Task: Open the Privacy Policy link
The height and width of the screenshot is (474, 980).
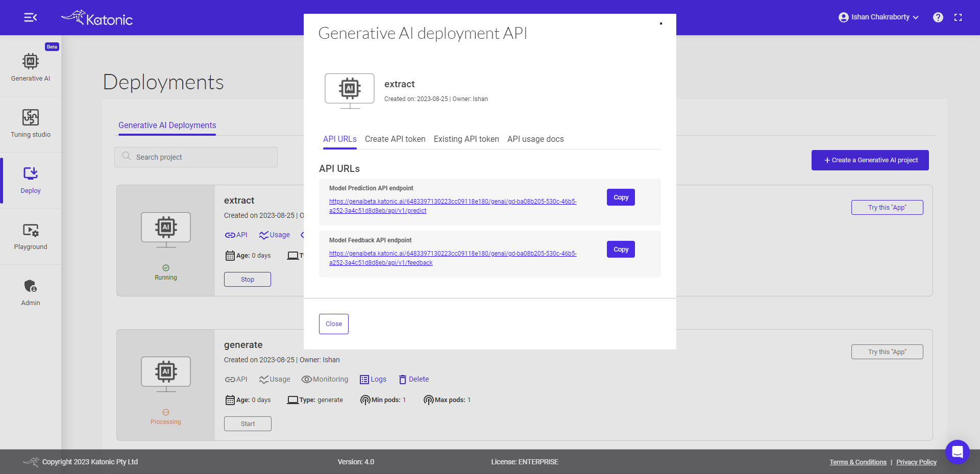Action: pos(916,462)
